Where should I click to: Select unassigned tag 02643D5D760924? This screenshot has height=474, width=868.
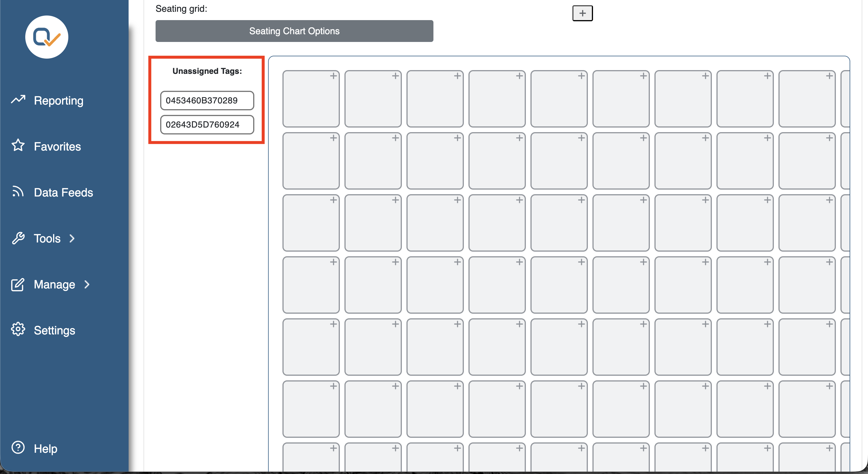pyautogui.click(x=207, y=125)
